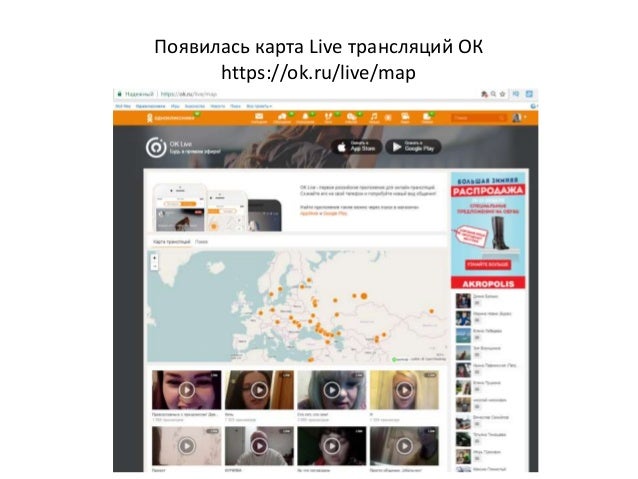The height and width of the screenshot is (479, 638).
Task: Open the messages envelope icon in the orange bar
Action: 259,118
